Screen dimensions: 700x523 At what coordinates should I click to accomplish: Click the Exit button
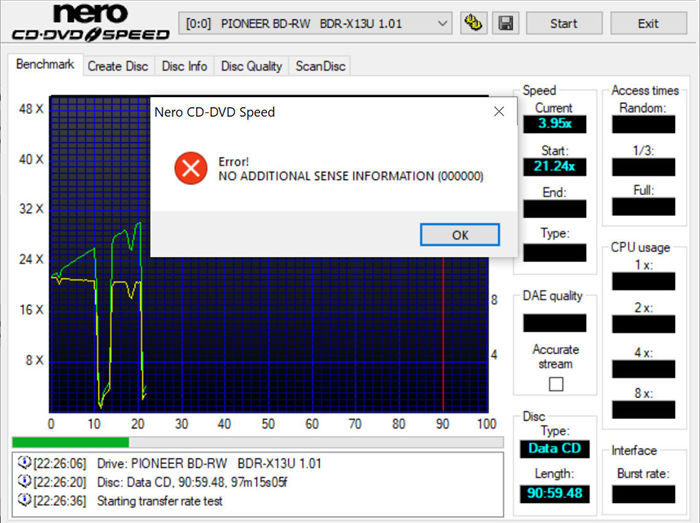pos(648,23)
